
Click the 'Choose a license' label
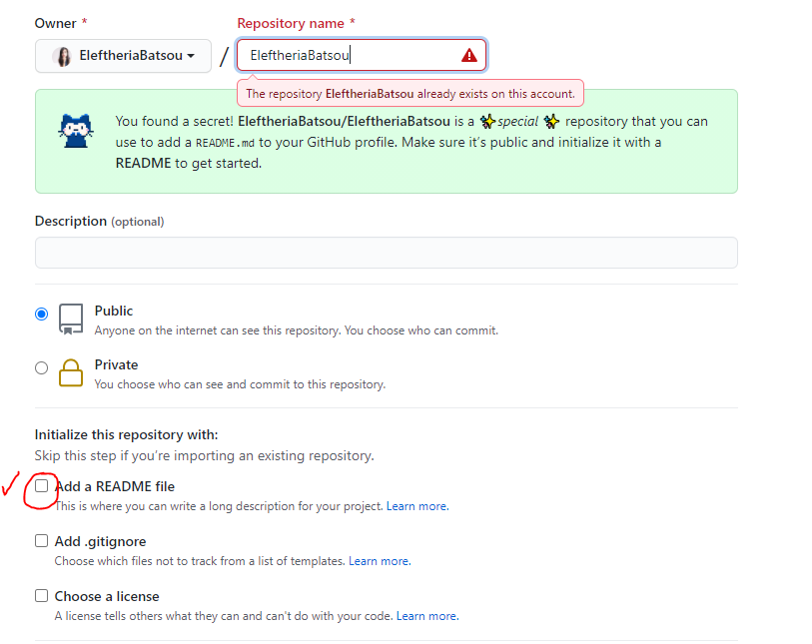(x=107, y=596)
